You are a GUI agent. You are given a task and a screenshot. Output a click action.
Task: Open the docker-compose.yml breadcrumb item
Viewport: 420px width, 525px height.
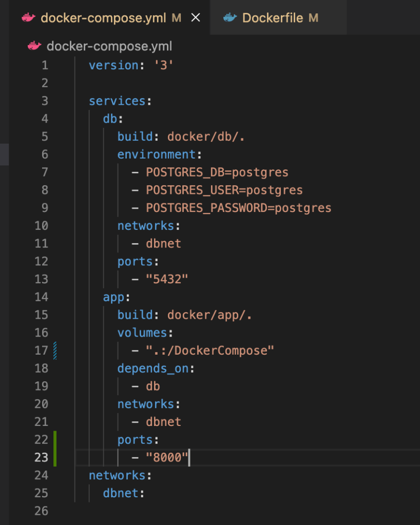(x=109, y=46)
